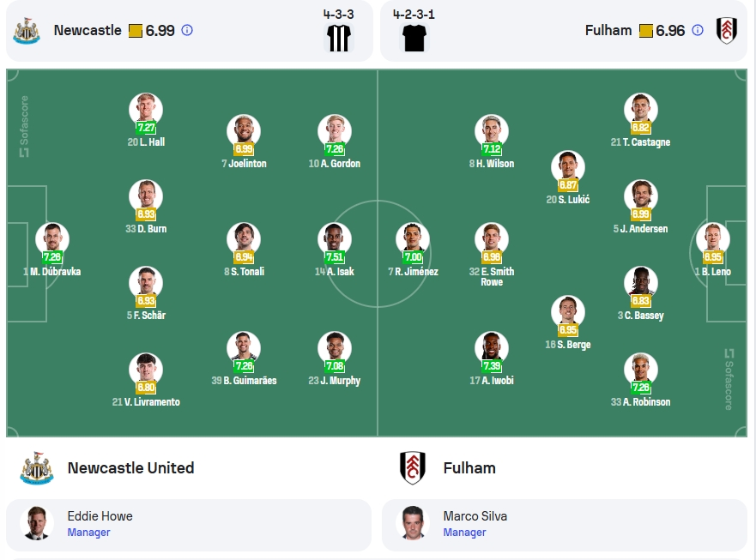
Task: Open A. Isak's player avatar
Action: point(334,239)
